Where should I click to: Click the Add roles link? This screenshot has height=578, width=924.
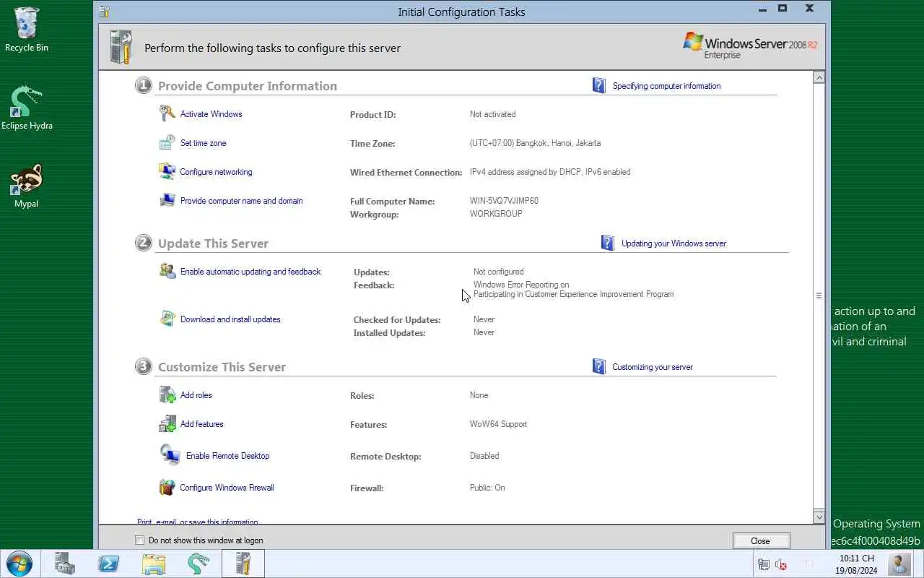tap(196, 395)
